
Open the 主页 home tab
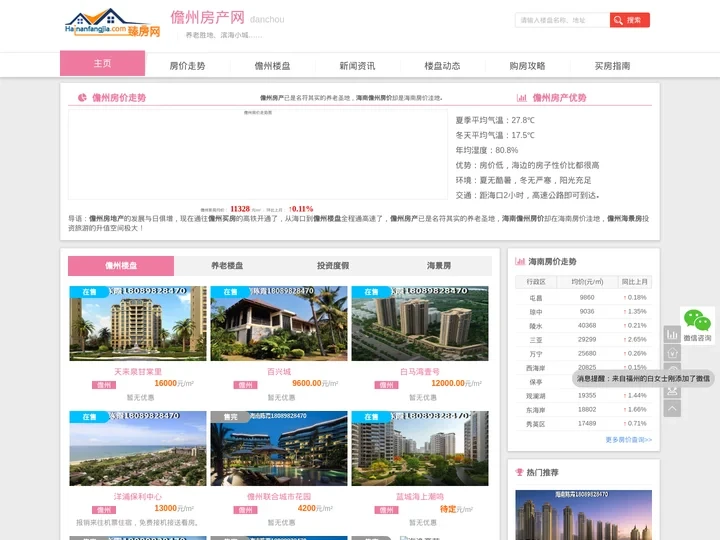point(102,63)
